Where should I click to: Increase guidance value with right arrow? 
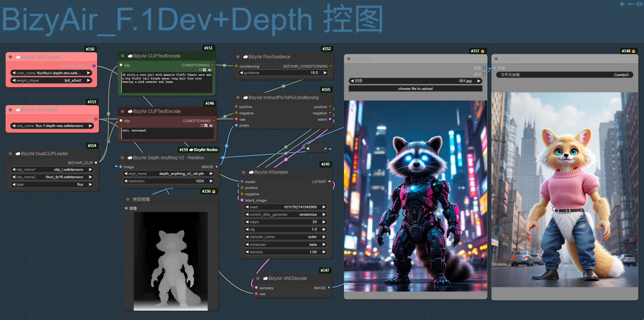coord(325,73)
